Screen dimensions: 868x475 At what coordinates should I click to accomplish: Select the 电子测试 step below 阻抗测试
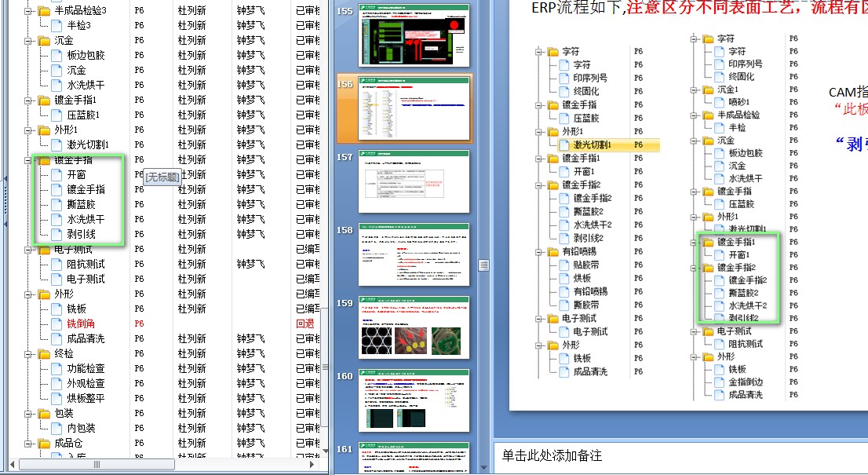pyautogui.click(x=86, y=280)
